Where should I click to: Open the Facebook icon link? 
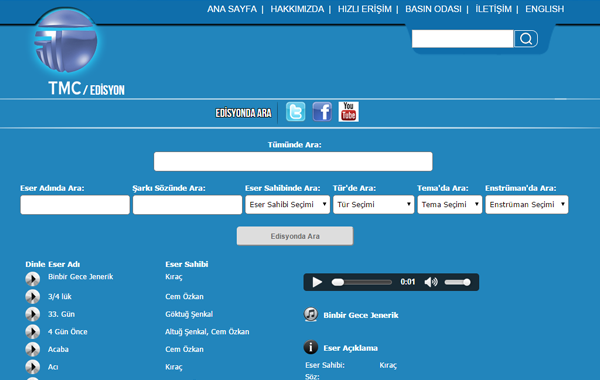pyautogui.click(x=322, y=112)
